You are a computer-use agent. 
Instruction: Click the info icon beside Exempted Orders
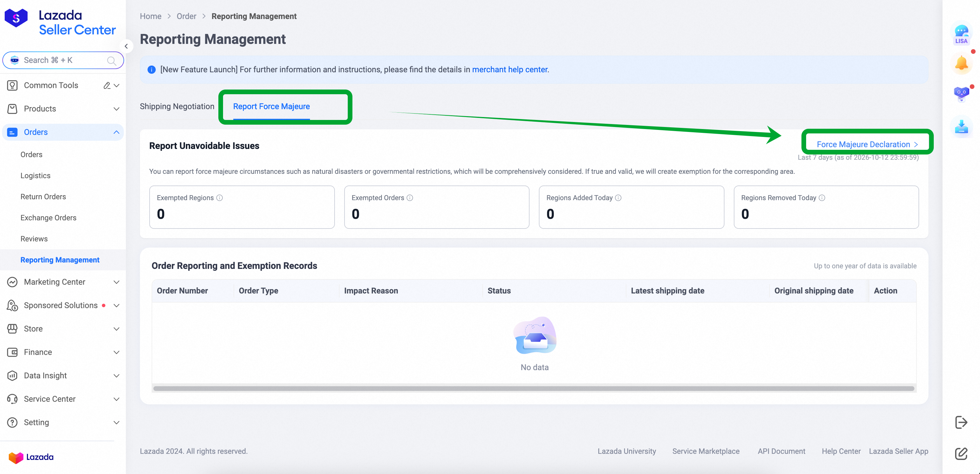[x=410, y=198]
